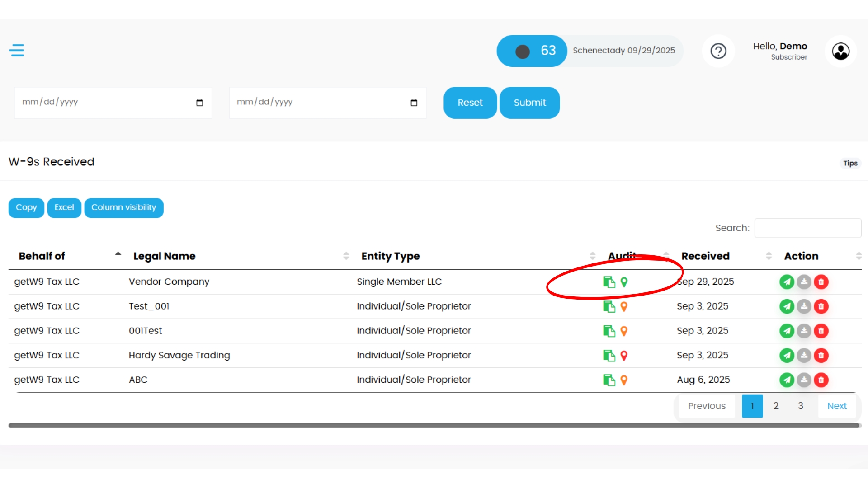
Task: Click into the Search input field
Action: click(x=807, y=228)
